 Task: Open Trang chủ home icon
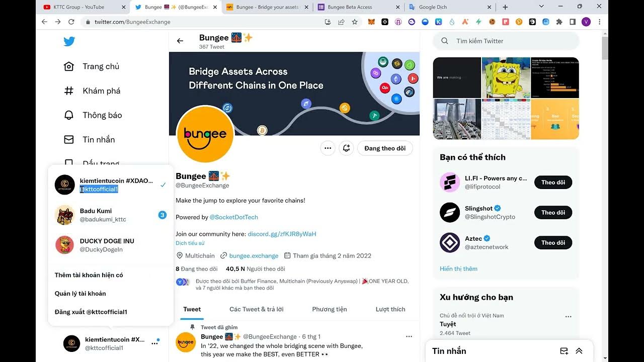pos(69,66)
